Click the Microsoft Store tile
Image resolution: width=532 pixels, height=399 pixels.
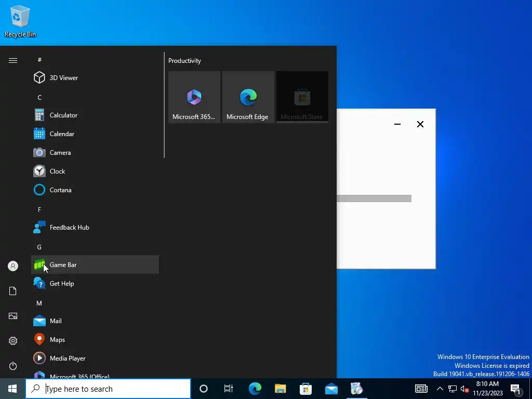click(x=302, y=97)
